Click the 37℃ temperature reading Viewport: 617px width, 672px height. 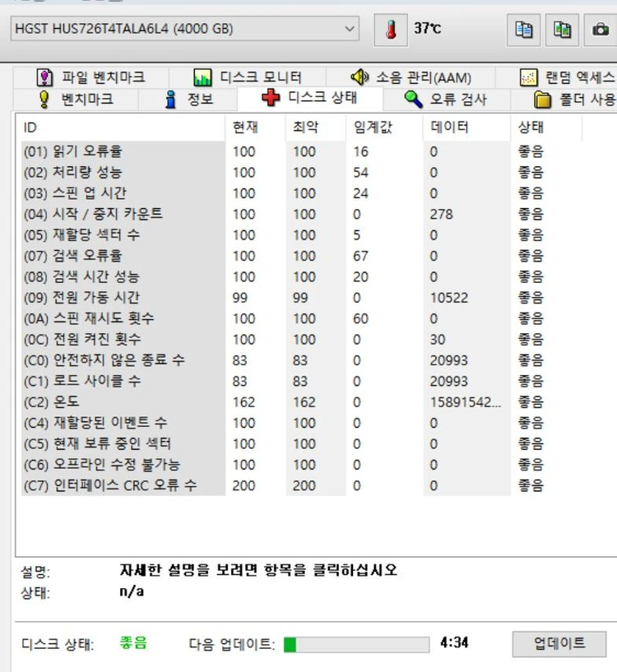(x=428, y=28)
